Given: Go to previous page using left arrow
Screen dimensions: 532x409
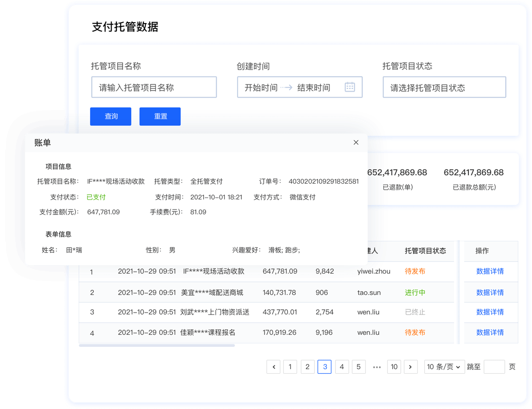Looking at the screenshot, I should tap(273, 367).
